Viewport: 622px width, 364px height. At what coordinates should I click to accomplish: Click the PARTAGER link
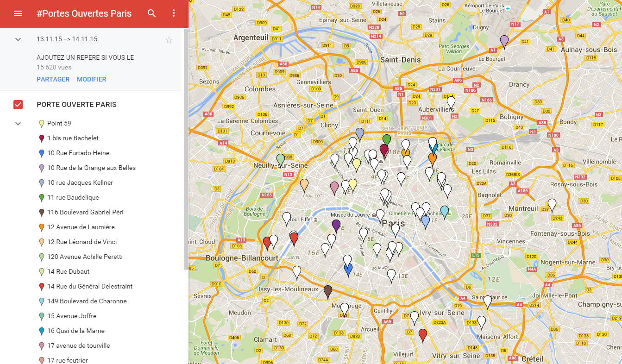pos(53,79)
